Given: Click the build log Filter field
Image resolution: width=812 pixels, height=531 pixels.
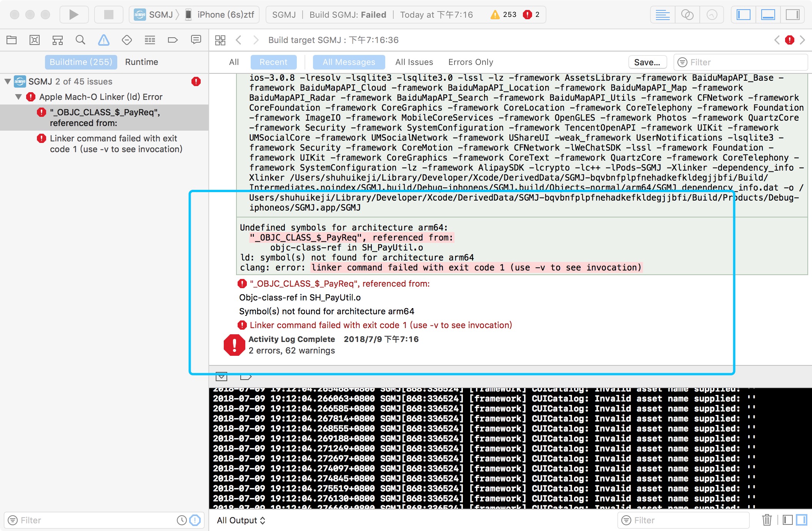Looking at the screenshot, I should (740, 62).
